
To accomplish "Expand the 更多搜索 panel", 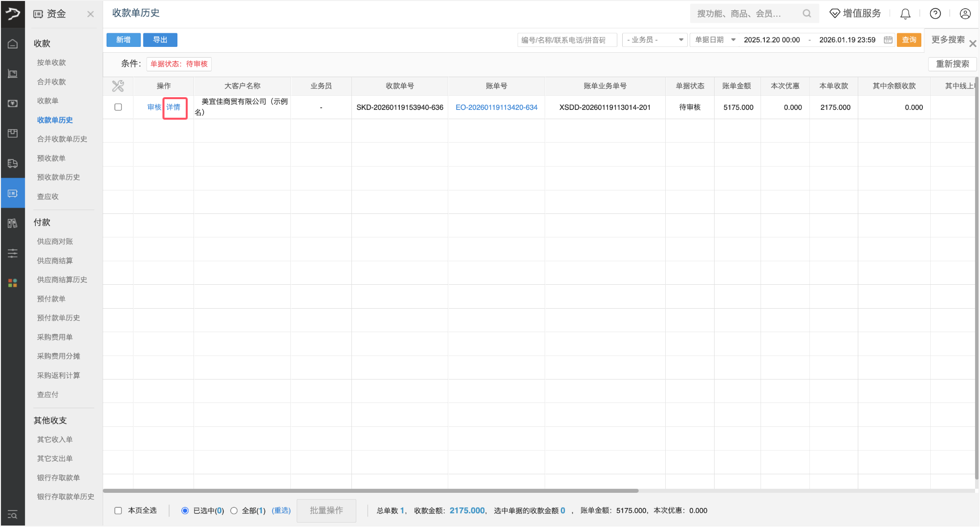I will pyautogui.click(x=948, y=40).
